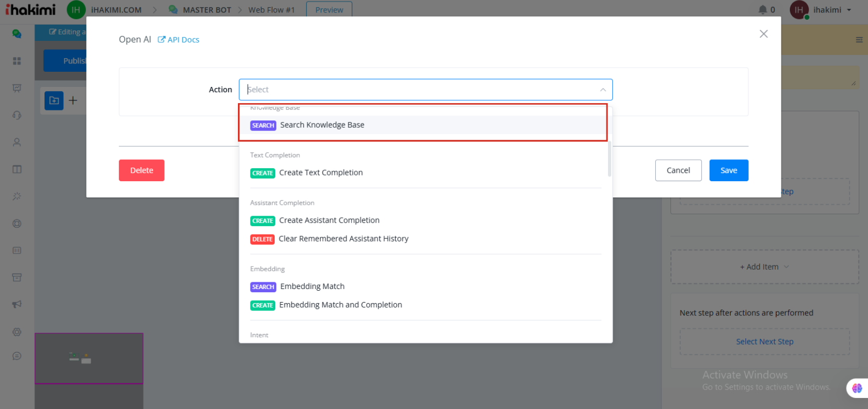Open the user contacts sidebar icon

17,142
